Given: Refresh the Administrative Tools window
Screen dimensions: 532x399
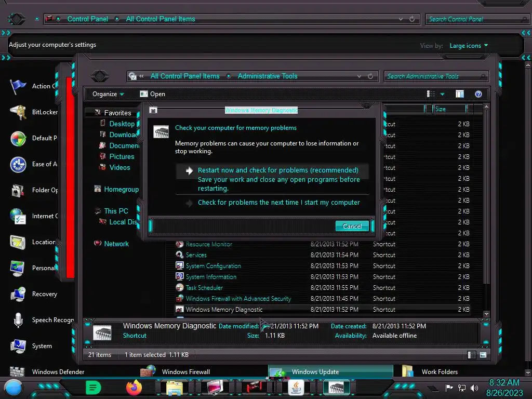Looking at the screenshot, I should (370, 76).
